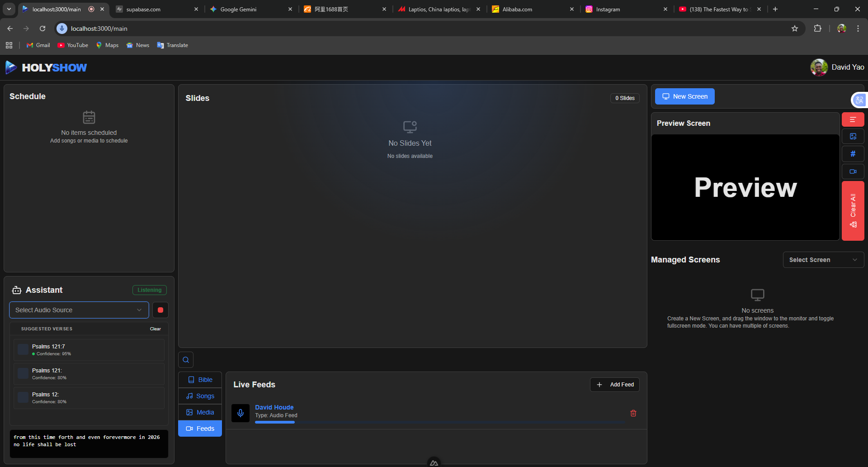Open the YouTube bookmark
Viewport: 868px width, 467px height.
(73, 45)
